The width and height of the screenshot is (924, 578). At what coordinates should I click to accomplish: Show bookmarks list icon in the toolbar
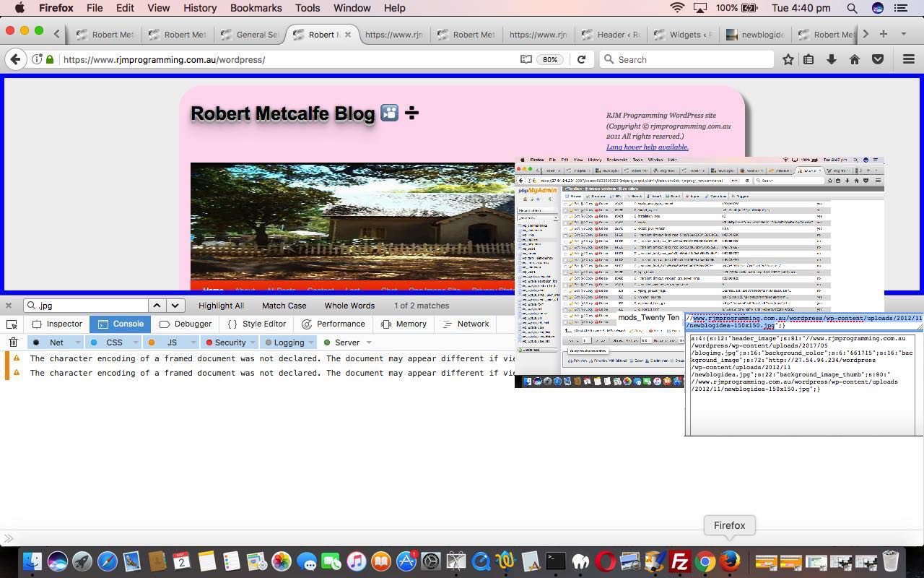pos(808,59)
